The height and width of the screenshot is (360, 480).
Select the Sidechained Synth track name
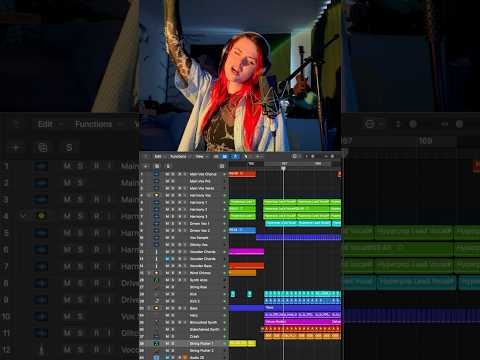point(204,329)
